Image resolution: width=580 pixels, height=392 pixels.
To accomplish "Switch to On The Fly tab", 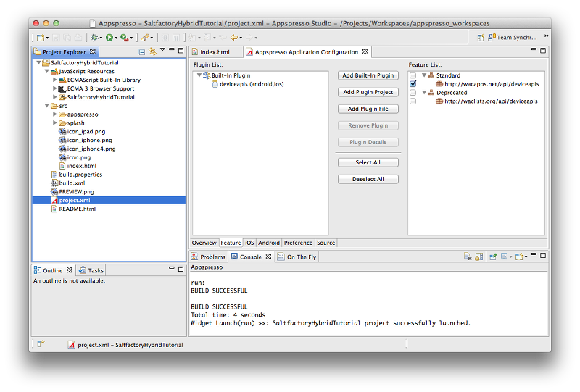I will [x=297, y=257].
